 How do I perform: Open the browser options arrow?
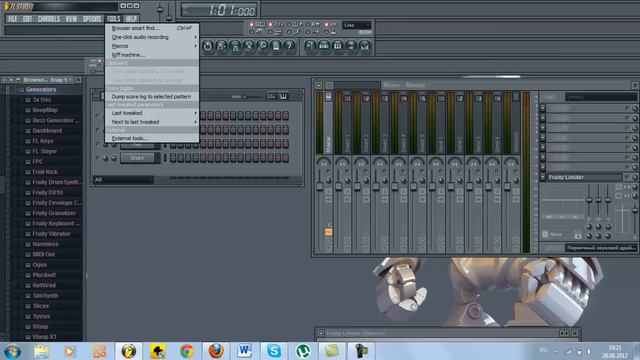pos(4,80)
